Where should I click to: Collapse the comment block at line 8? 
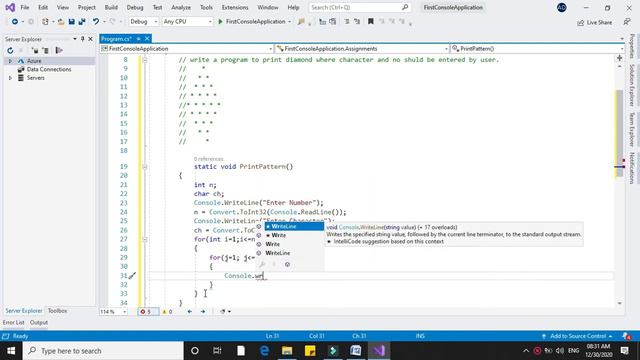[144, 60]
